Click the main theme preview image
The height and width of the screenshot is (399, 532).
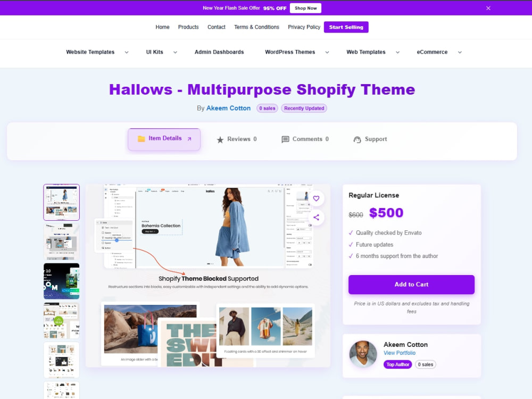coord(207,276)
